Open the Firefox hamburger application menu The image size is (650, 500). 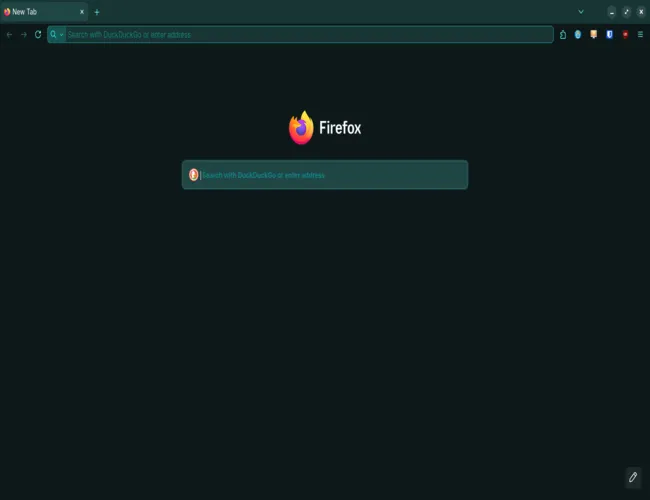640,34
